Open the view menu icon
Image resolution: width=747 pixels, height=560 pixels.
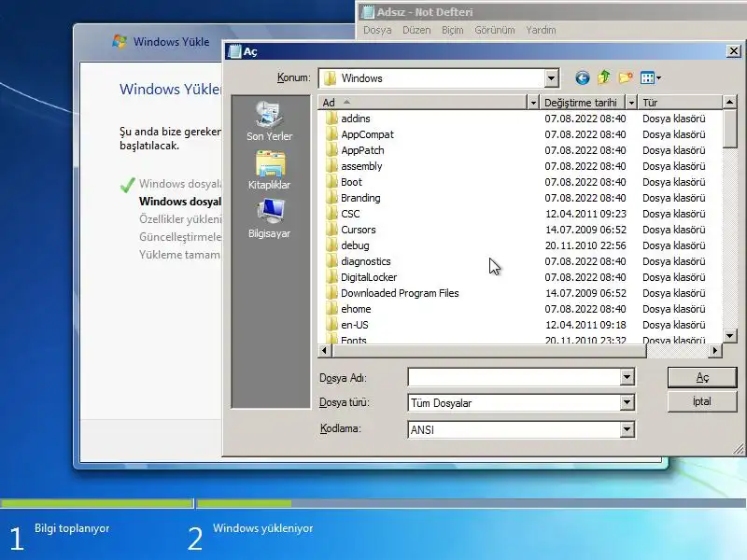tap(650, 77)
